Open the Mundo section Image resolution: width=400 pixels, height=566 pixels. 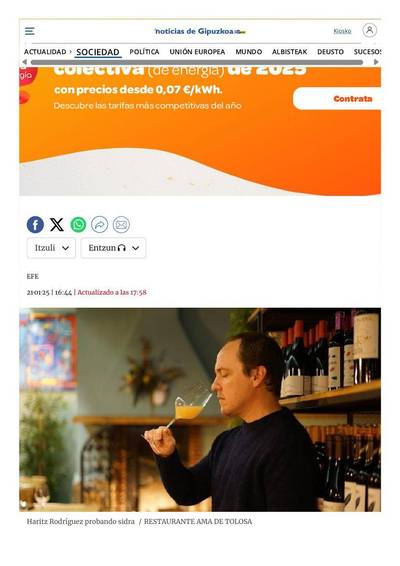249,52
